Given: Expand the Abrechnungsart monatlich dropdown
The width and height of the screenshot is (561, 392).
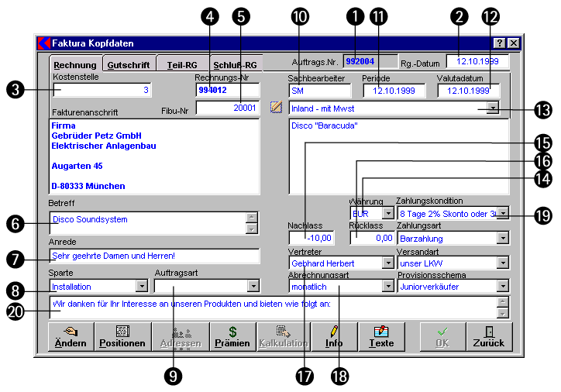Looking at the screenshot, I should pos(387,287).
